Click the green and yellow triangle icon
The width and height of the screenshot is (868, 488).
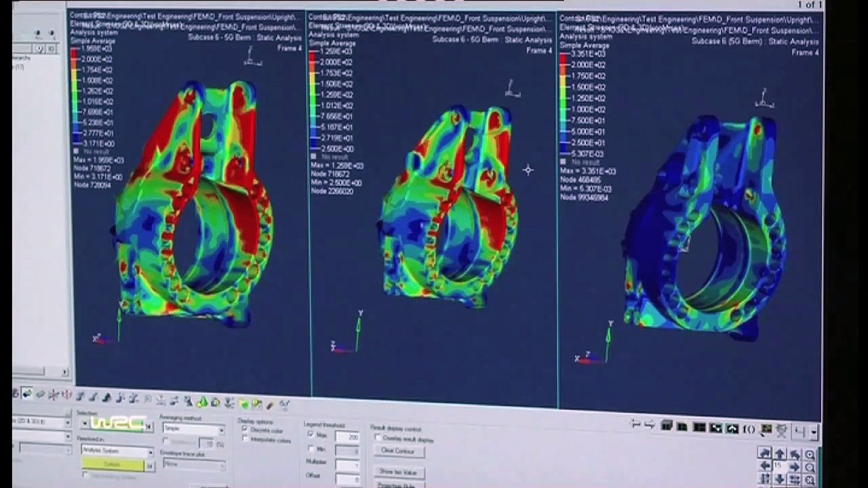point(202,402)
